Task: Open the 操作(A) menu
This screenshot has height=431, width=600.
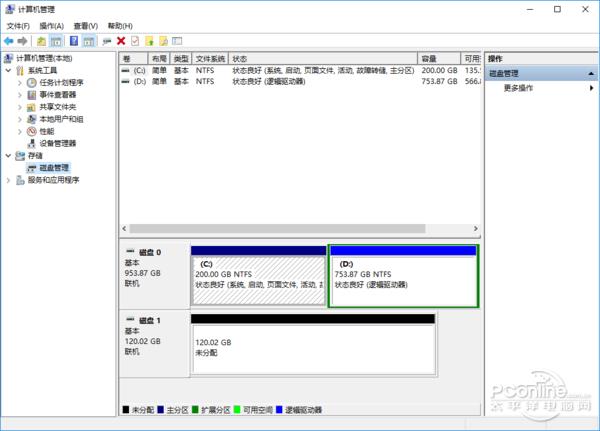Action: coord(51,25)
